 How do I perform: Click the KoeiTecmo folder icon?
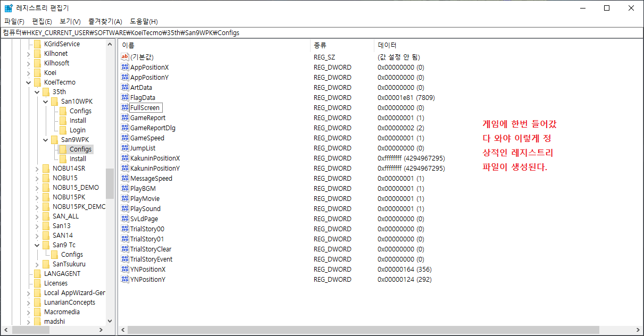click(37, 82)
